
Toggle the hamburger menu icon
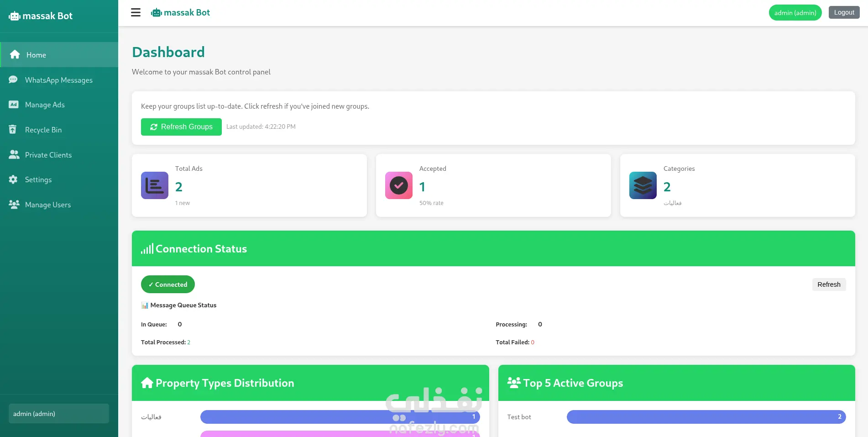[x=136, y=12]
